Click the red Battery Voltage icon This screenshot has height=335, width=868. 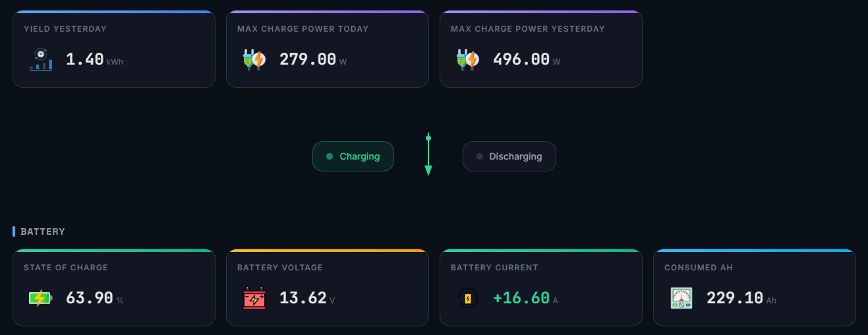click(254, 298)
